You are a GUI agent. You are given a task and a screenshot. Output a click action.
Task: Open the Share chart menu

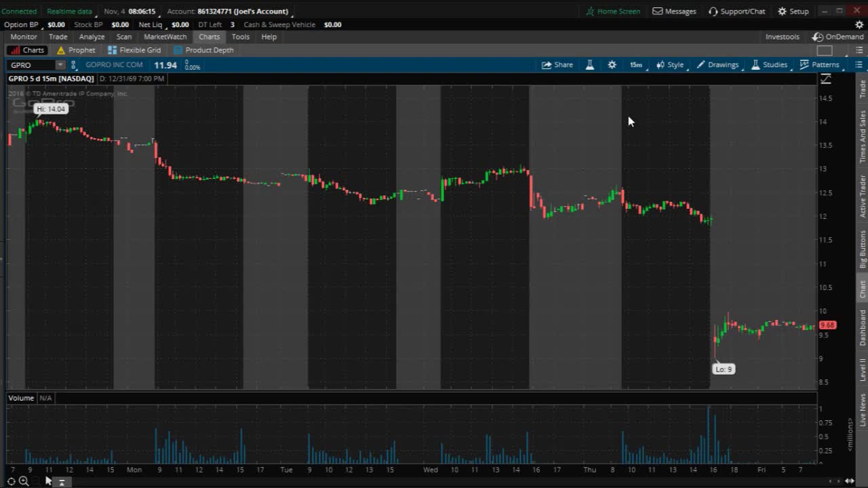tap(557, 65)
